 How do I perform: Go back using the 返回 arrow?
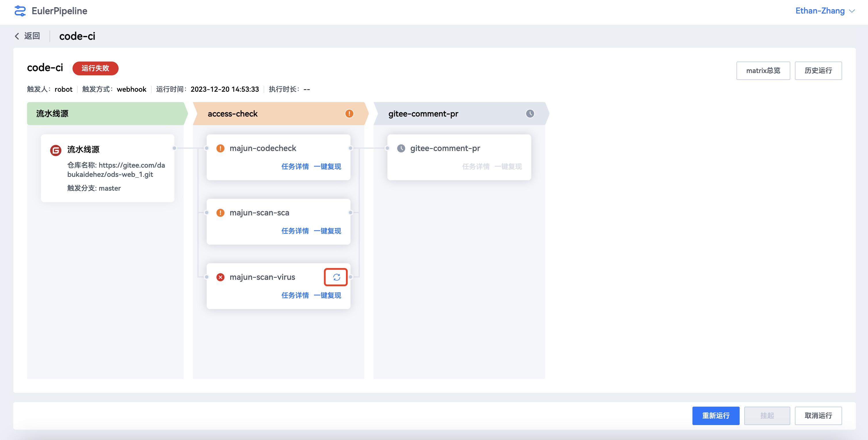[17, 36]
